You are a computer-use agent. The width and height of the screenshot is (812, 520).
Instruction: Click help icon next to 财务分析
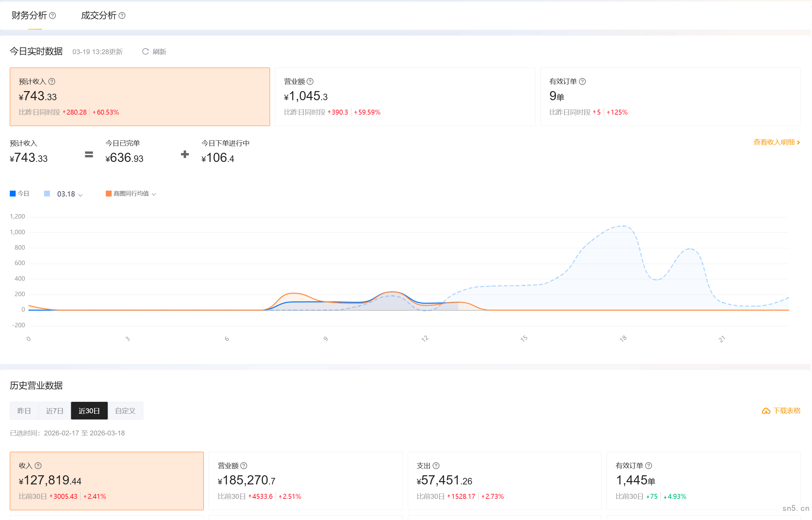[x=52, y=16]
